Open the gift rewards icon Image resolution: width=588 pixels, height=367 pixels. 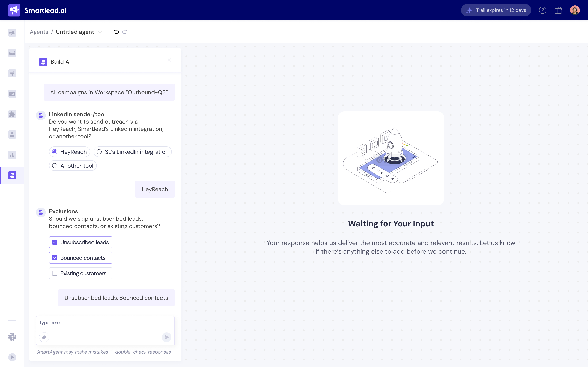point(558,10)
